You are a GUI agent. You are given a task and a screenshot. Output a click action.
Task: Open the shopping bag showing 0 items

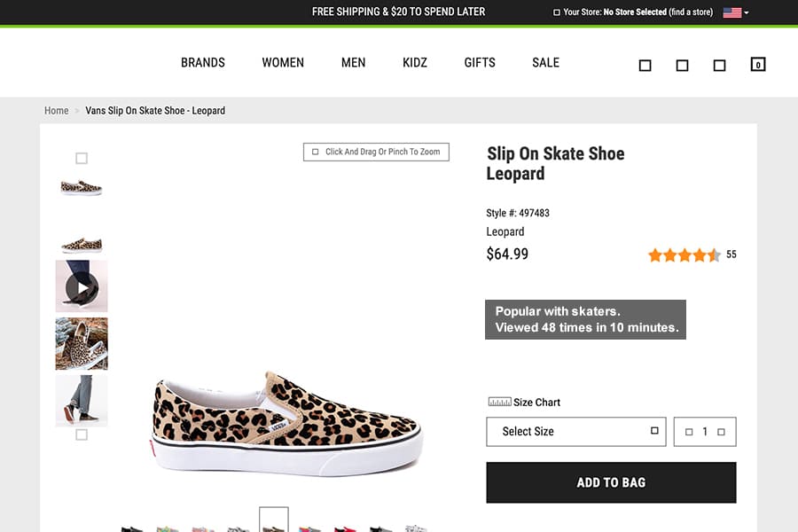coord(757,64)
